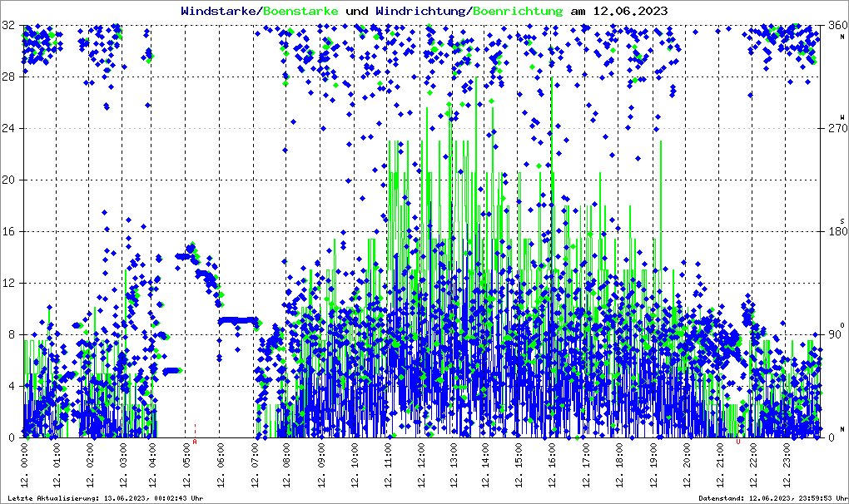Click the '11:00' time axis label
Viewport: 849px width, 504px height.
click(389, 457)
